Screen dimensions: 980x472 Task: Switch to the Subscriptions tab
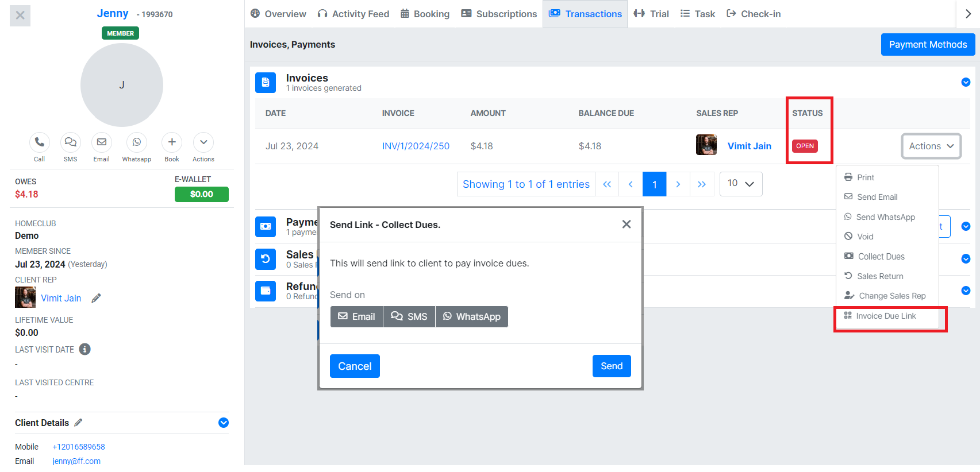499,14
